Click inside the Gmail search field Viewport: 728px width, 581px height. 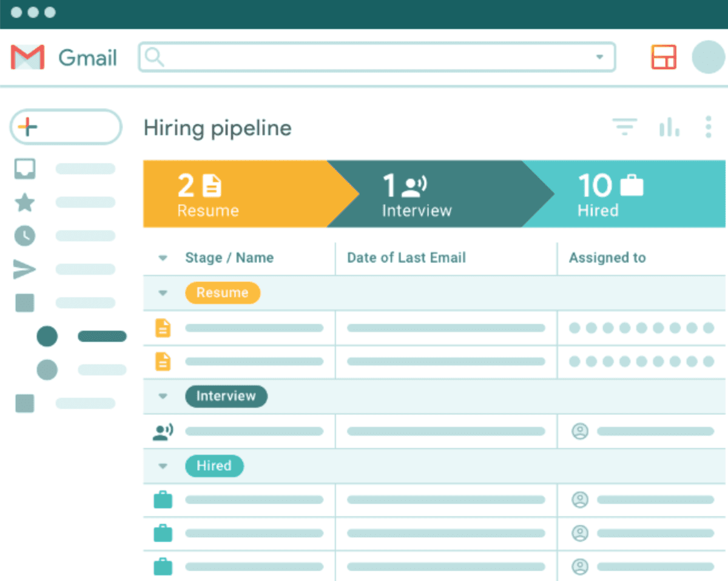pyautogui.click(x=376, y=57)
